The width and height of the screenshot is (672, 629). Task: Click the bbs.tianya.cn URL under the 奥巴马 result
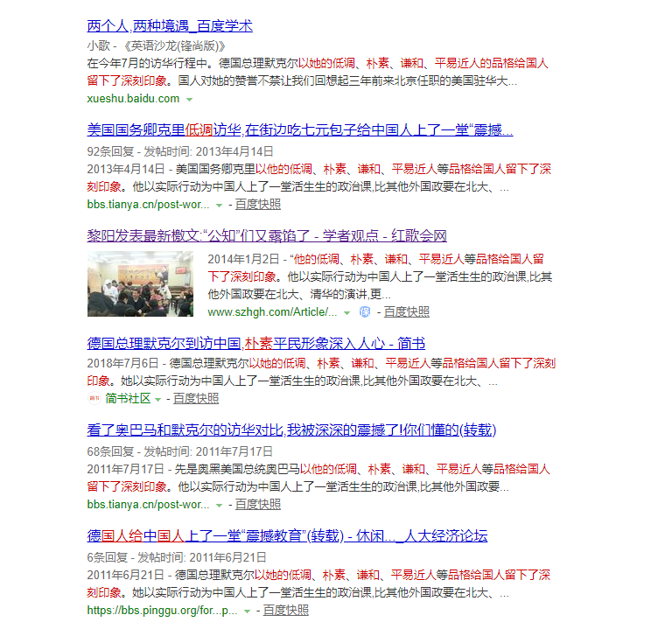click(148, 504)
